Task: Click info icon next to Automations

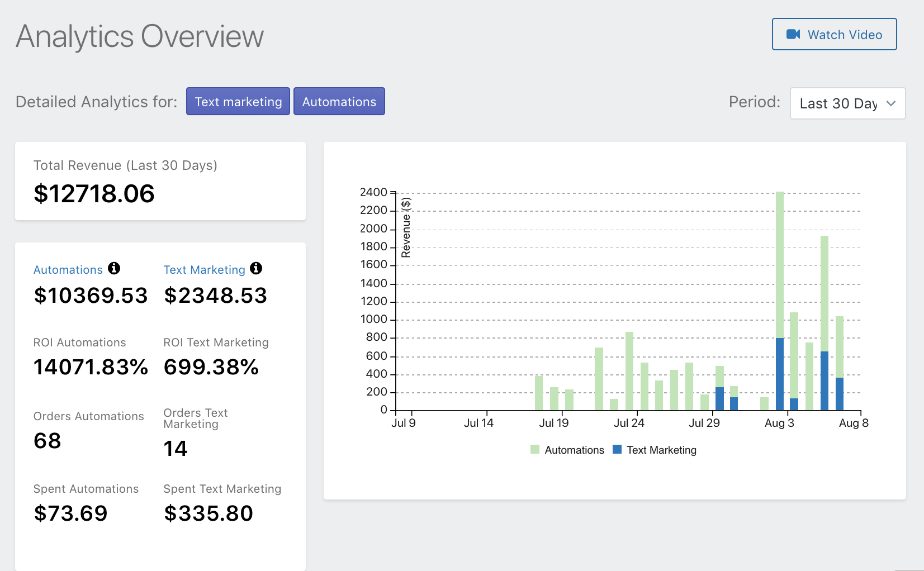Action: click(114, 268)
